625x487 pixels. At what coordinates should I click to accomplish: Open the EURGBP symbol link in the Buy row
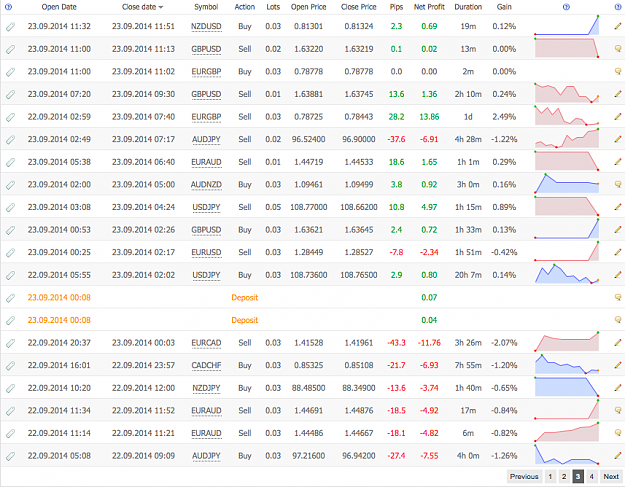click(206, 72)
